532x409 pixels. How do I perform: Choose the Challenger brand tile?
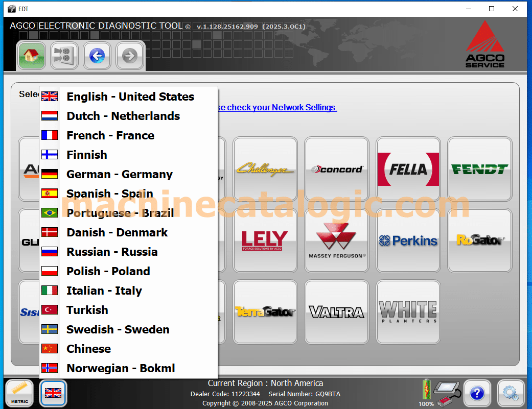point(265,169)
